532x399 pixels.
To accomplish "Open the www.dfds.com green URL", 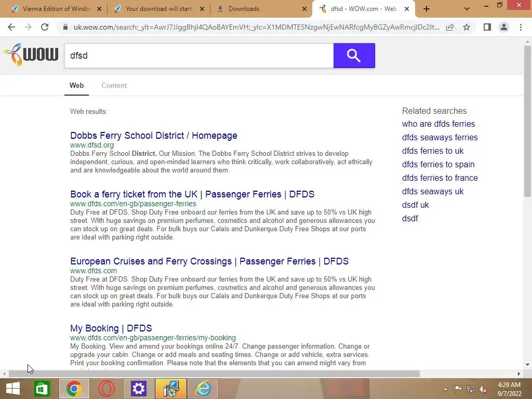I will pyautogui.click(x=94, y=271).
